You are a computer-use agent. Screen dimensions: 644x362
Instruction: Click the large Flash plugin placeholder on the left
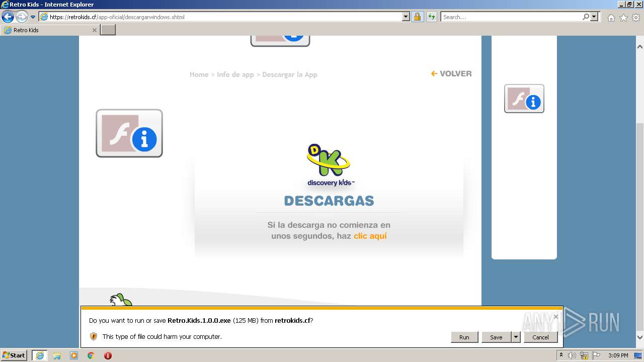(129, 133)
